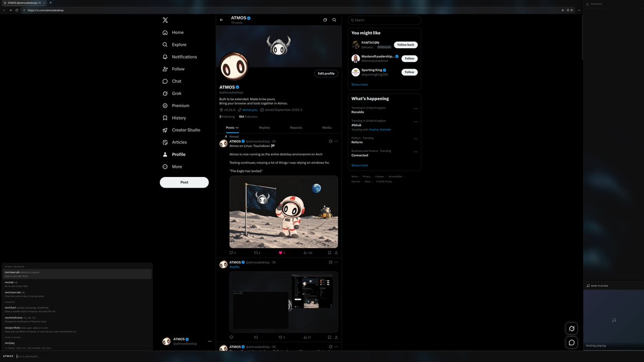Follow MasterofLeadership
This screenshot has height=362, width=644.
click(409, 58)
